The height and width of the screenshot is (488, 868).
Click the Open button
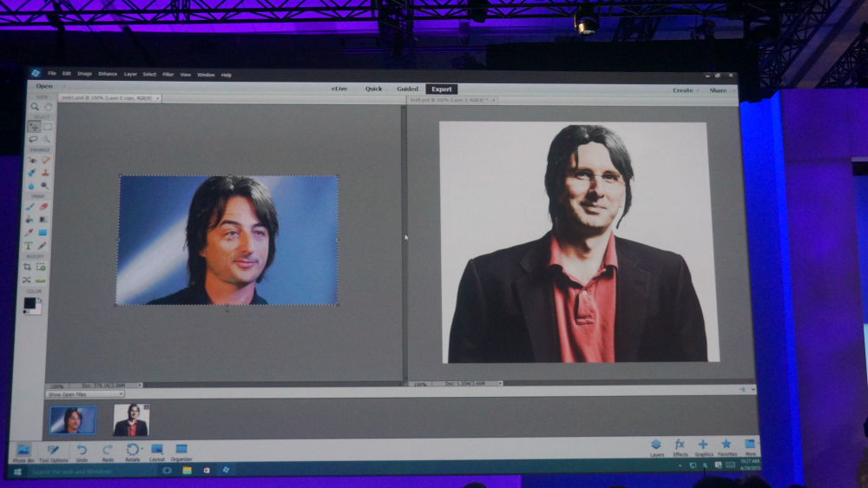pos(45,86)
